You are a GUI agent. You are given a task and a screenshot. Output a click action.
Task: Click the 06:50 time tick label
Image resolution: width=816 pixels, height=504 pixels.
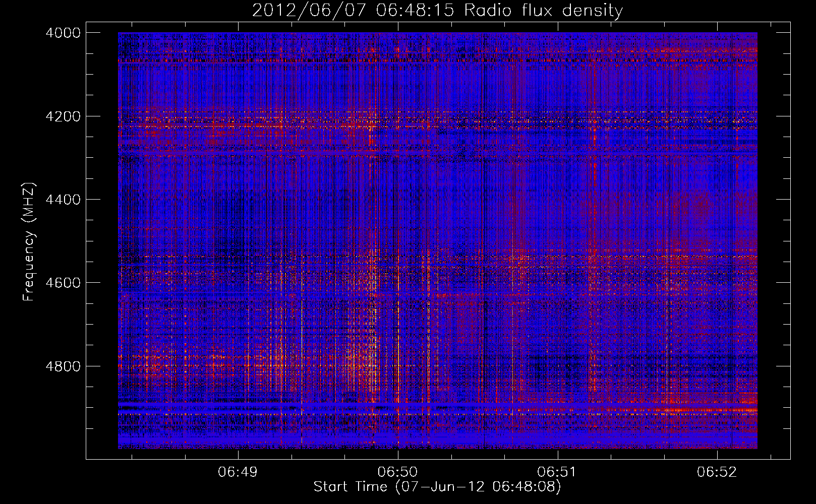click(397, 472)
